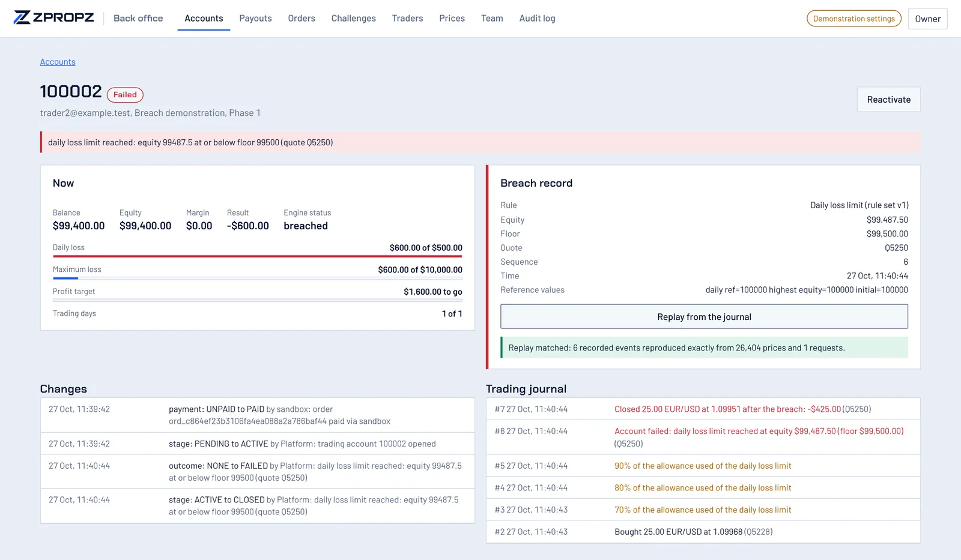Click the 'stage: ACTIVE to CLOSED' change row
The width and height of the screenshot is (961, 560).
click(258, 506)
